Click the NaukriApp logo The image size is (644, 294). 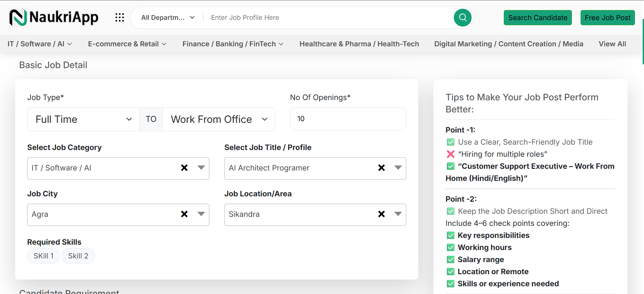tap(54, 17)
